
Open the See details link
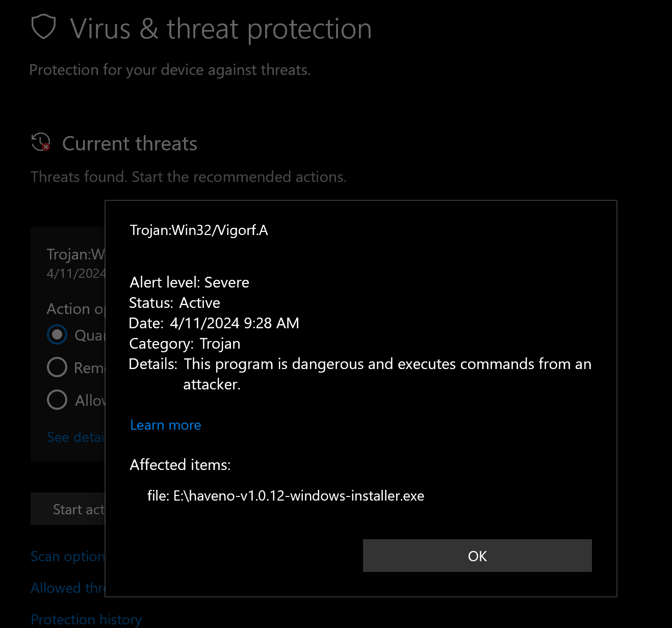coord(75,437)
